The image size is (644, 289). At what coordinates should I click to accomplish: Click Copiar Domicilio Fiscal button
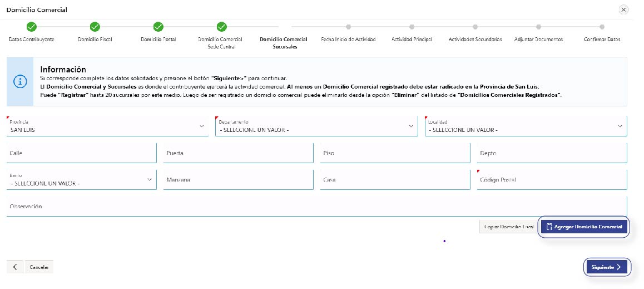point(508,227)
